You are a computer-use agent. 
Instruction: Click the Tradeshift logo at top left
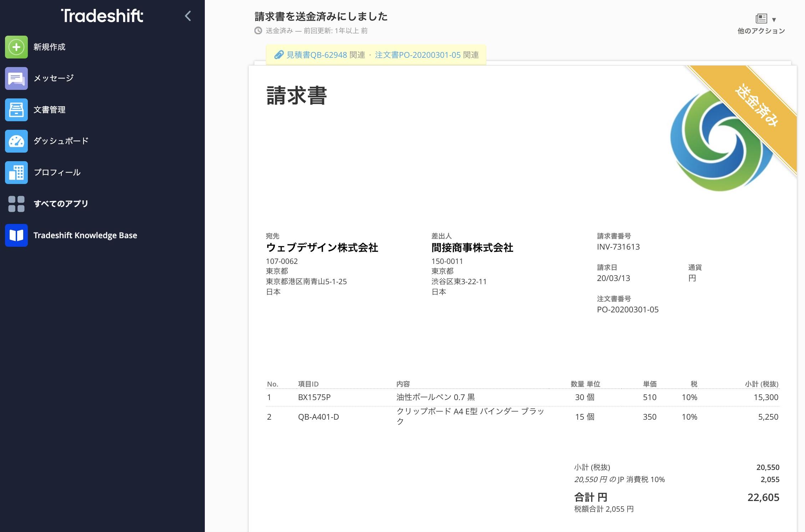(x=102, y=16)
